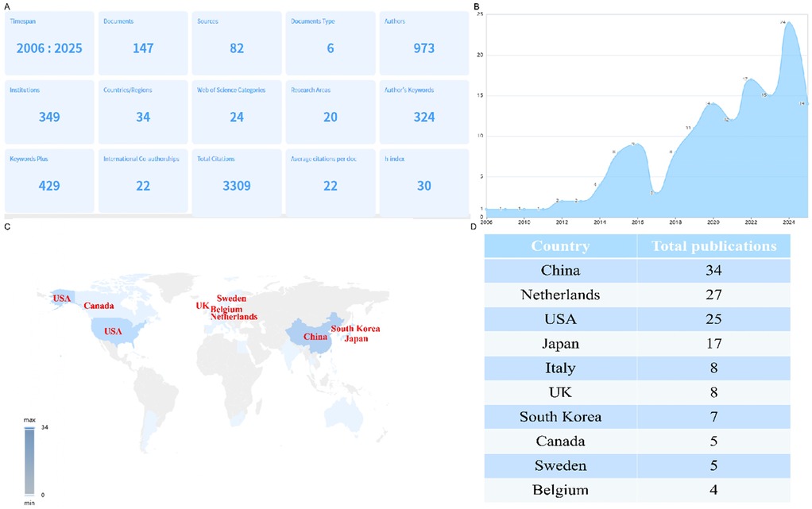Select the Documents card showing 147
812x509 pixels.
coord(142,44)
